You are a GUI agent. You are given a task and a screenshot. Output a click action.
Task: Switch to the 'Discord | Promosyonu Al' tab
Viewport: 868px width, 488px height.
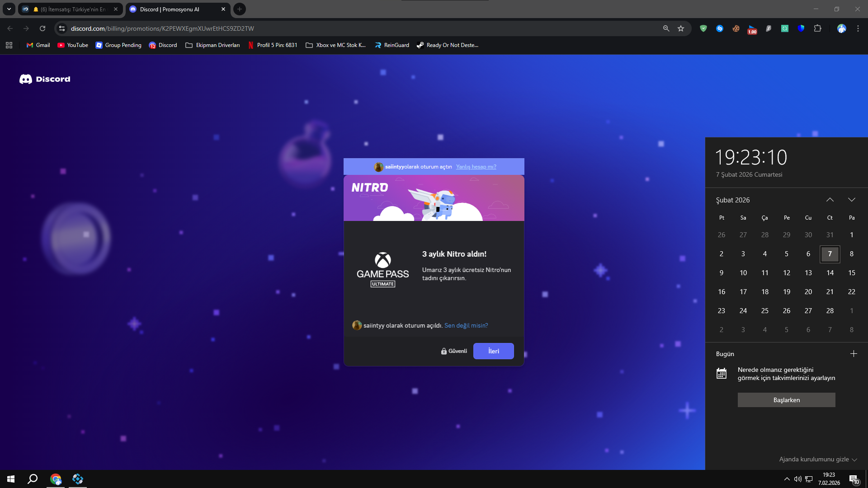(x=178, y=9)
